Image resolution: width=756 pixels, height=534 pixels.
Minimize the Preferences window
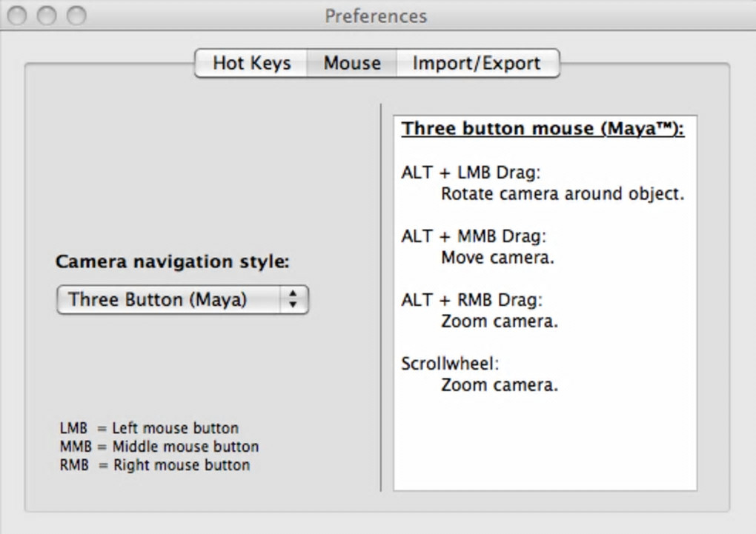pyautogui.click(x=47, y=16)
